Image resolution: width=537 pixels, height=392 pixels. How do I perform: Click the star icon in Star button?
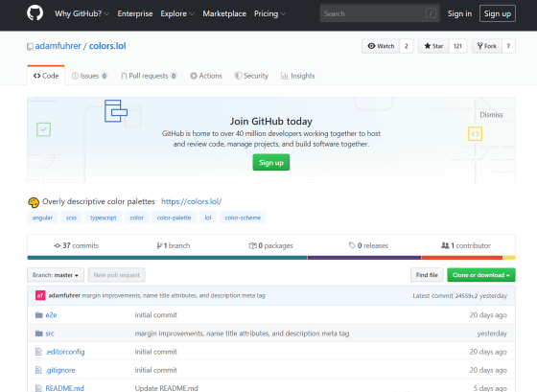427,46
